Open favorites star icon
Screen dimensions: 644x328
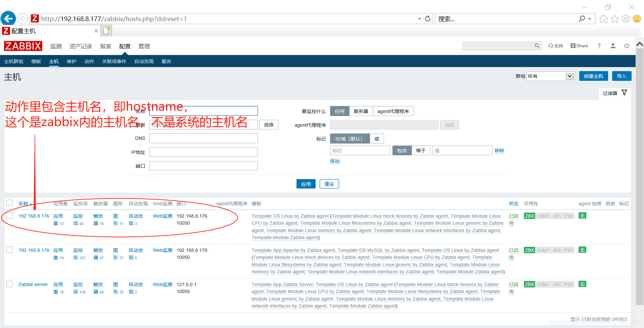tap(615, 19)
